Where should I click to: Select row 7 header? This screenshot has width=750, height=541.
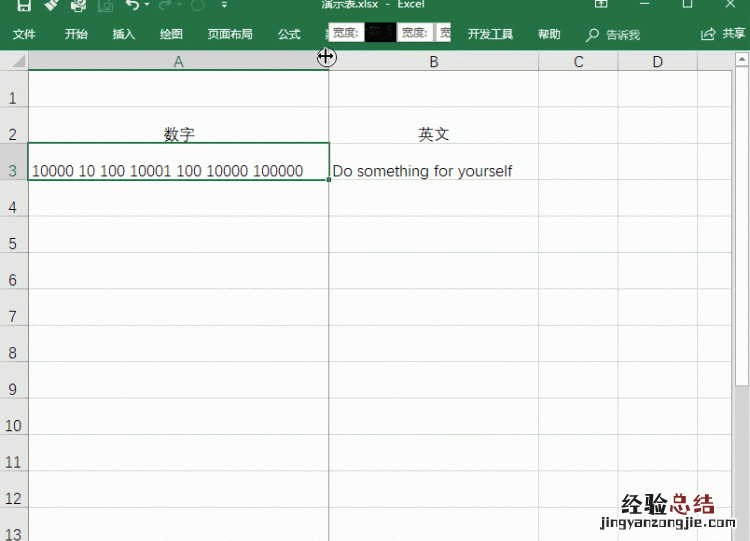point(14,307)
